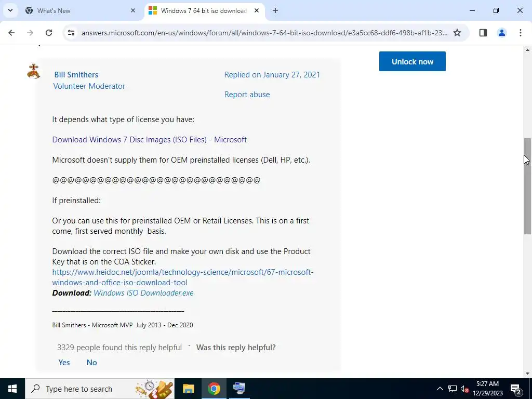Viewport: 532px width, 399px height.
Task: Click the '3329 people found this reply helpful' text
Action: click(119, 348)
